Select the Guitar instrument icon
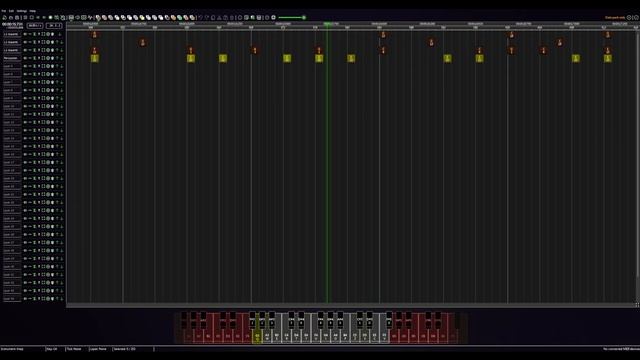This screenshot has width=640, height=360. pyautogui.click(x=129, y=18)
